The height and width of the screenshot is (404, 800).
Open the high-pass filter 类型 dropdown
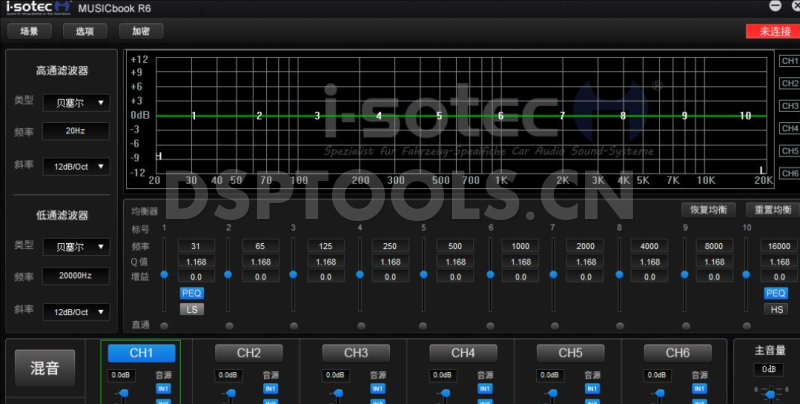[76, 102]
